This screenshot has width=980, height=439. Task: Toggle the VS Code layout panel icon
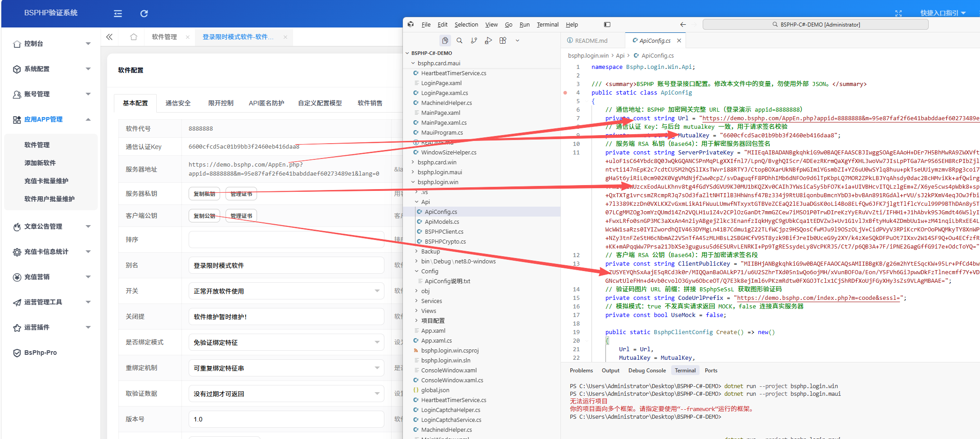point(607,24)
